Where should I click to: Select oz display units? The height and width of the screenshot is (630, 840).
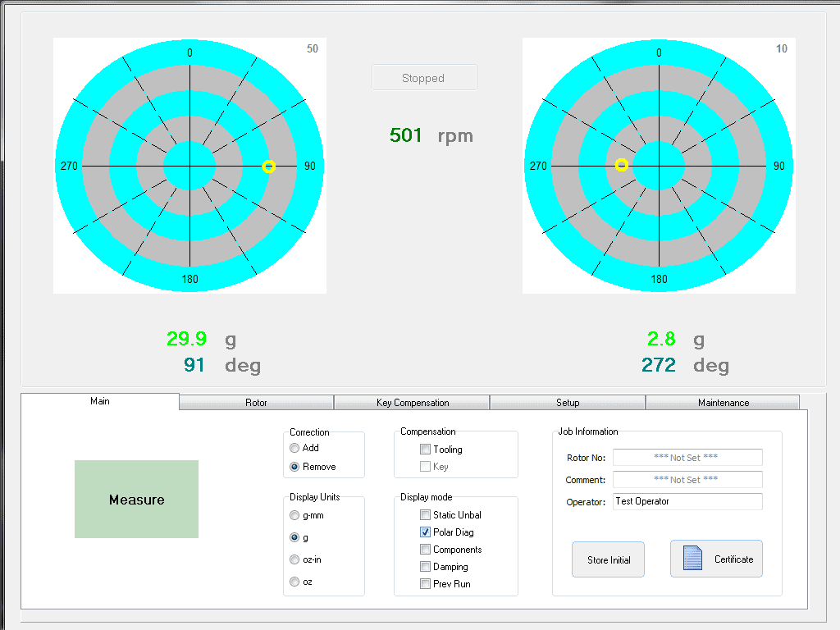(294, 582)
